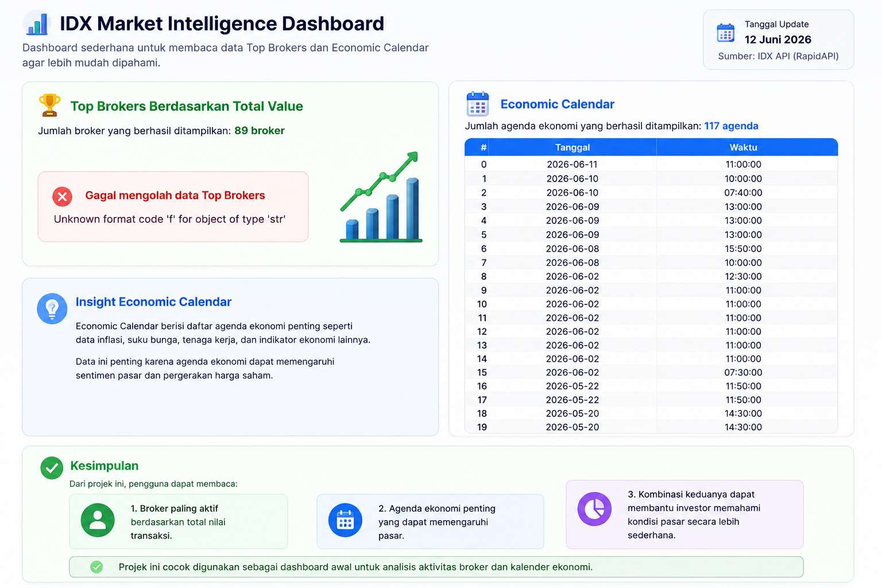This screenshot has height=588, width=882.
Task: Click the 'Kesimpulan' heading
Action: [104, 466]
